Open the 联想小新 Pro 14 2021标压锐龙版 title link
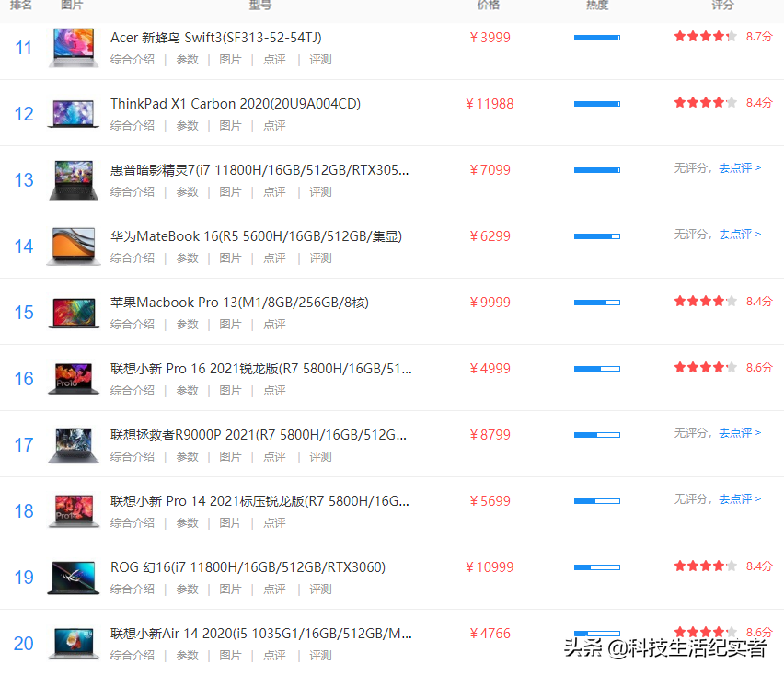The image size is (784, 675). pos(260,501)
